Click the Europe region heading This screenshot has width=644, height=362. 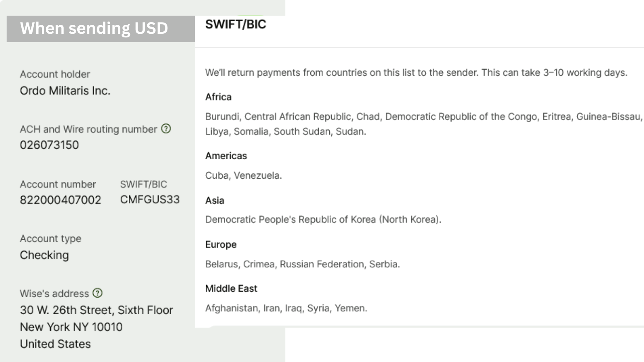(x=221, y=245)
